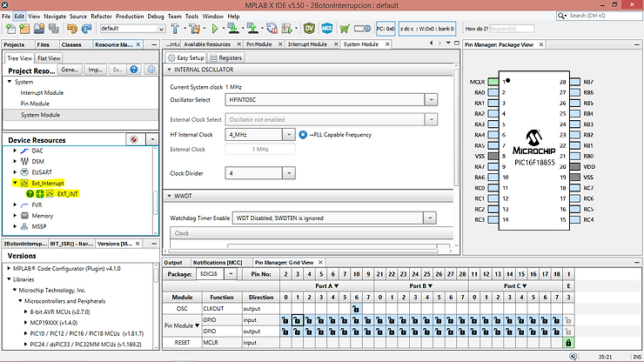
Task: Toggle CLKOUT lock on Port A pin 6
Action: [356, 309]
